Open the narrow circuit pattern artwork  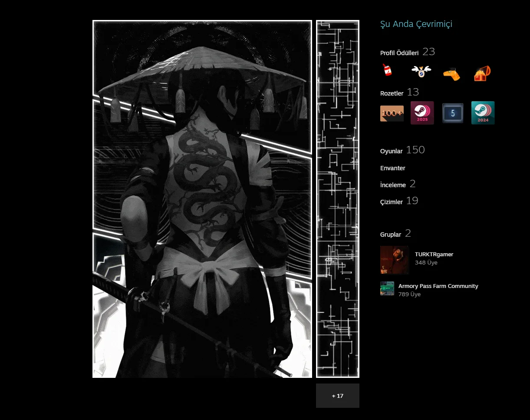(x=338, y=199)
